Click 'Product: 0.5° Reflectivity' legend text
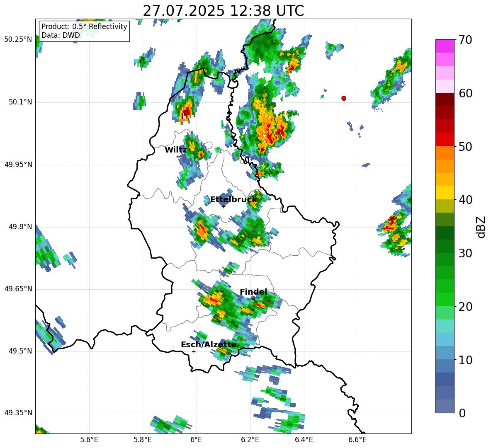 click(84, 27)
